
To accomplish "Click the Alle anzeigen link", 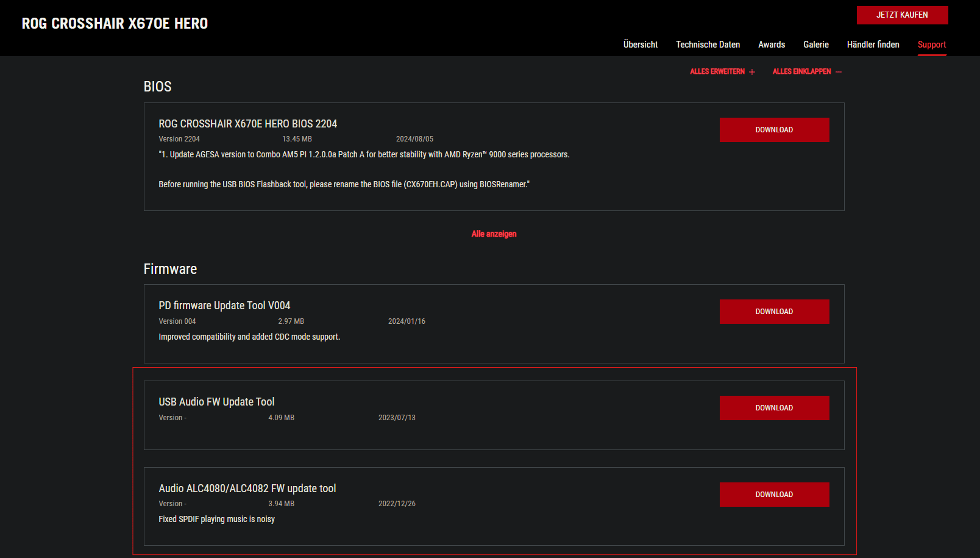I will 494,234.
